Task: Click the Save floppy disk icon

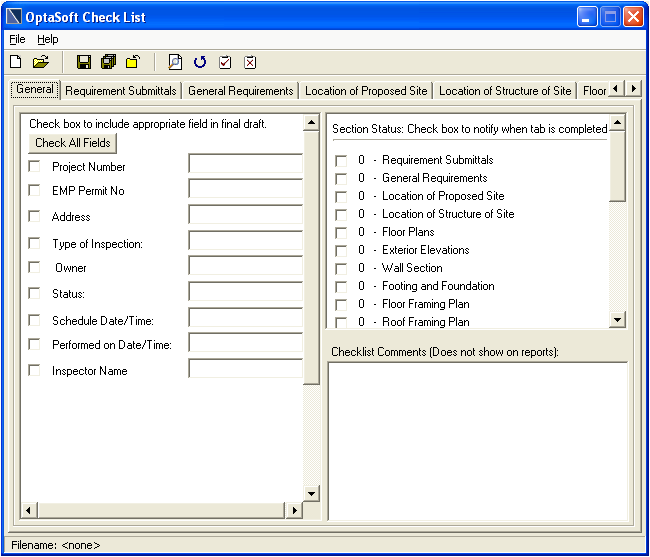Action: click(x=84, y=62)
